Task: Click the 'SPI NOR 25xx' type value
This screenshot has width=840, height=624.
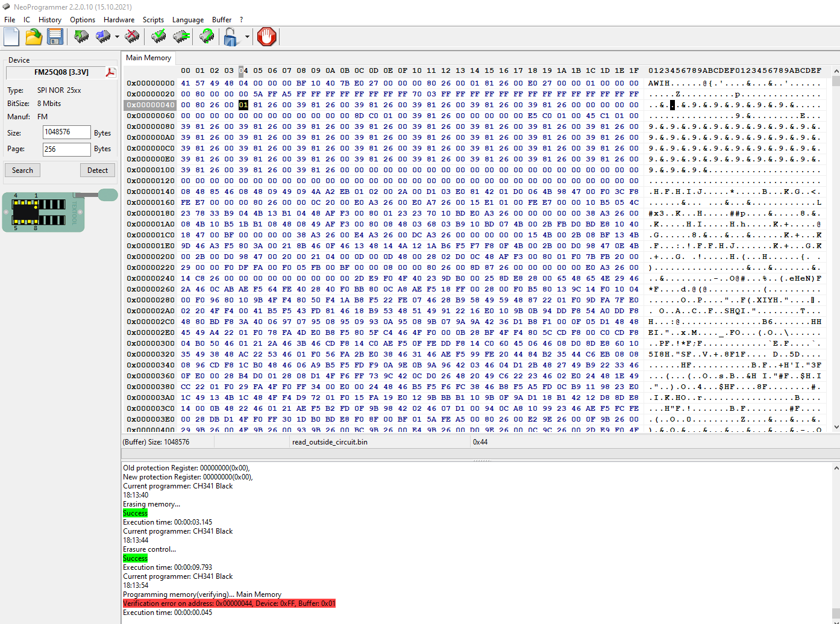Action: click(59, 90)
